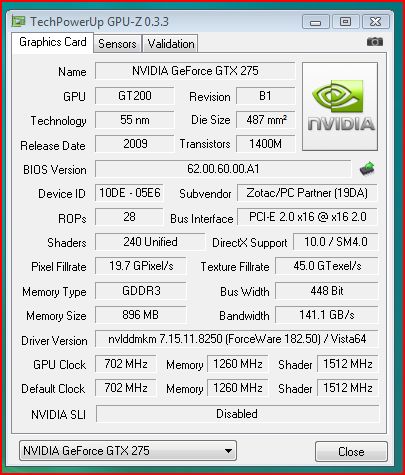
Task: Click the BIOS save chip icon
Action: coord(367,168)
